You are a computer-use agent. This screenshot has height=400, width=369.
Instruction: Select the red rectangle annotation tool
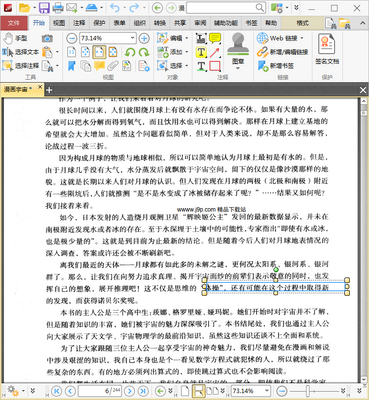pos(215,66)
